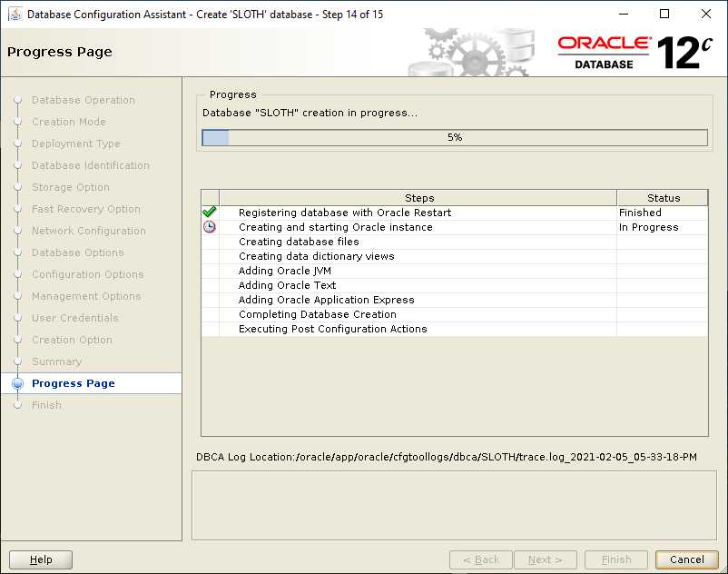Click the disabled Finish button
The image size is (728, 574).
coord(616,559)
